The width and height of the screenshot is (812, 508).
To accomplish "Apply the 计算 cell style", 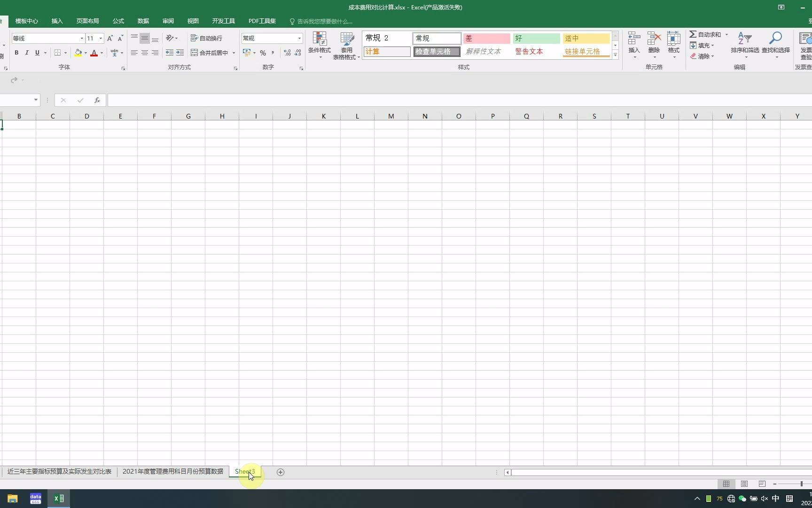I will click(x=387, y=51).
